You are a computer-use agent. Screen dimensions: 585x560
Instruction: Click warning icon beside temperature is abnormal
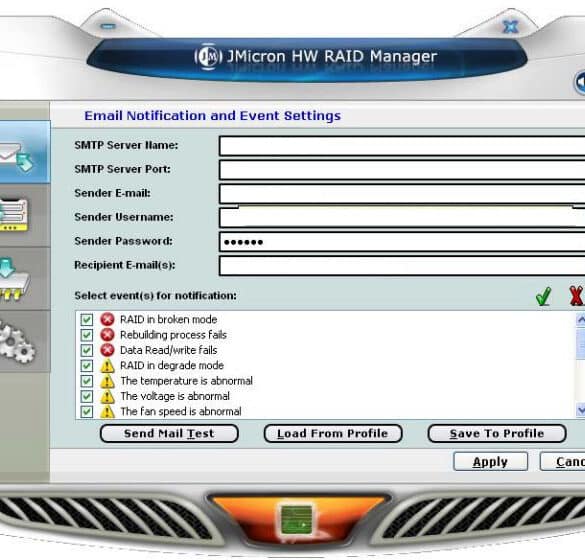coord(107,381)
